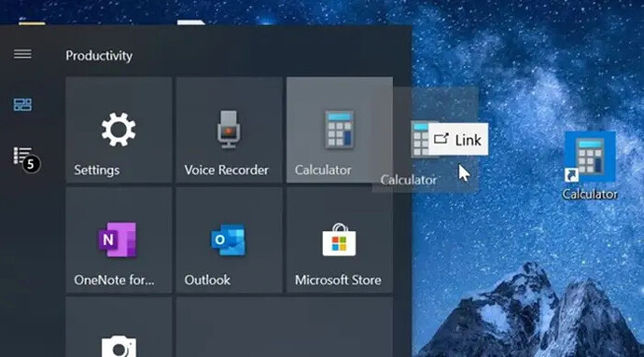Image resolution: width=644 pixels, height=357 pixels.
Task: Click the dragged Calculator ghost label
Action: (409, 180)
